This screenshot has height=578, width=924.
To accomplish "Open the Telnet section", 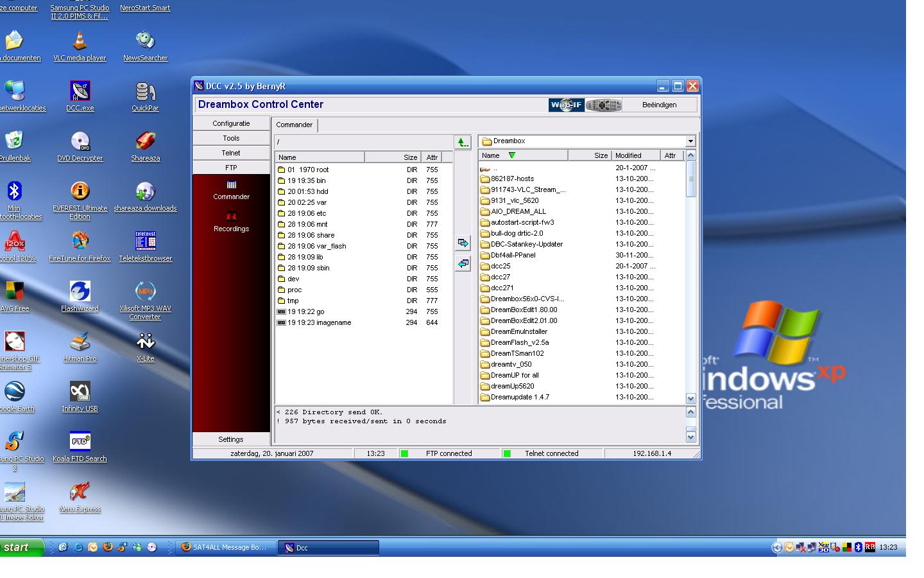I will (231, 153).
